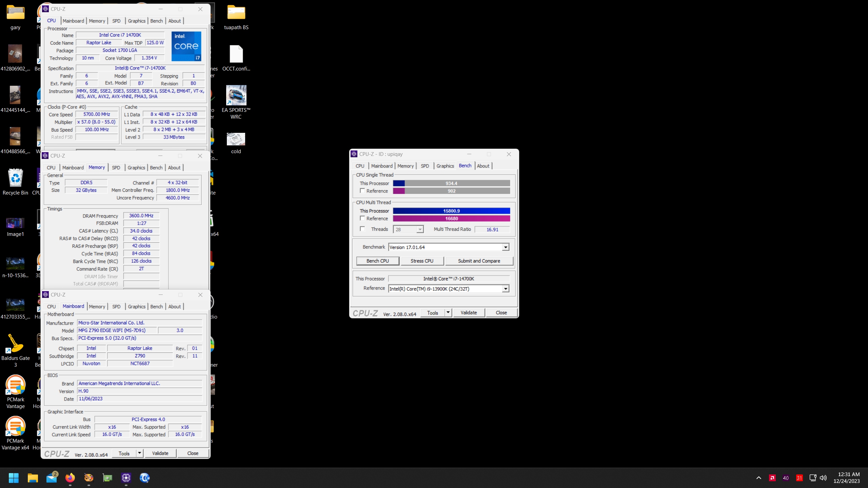The image size is (868, 488).
Task: Click Submit and Compare
Action: [x=479, y=261]
